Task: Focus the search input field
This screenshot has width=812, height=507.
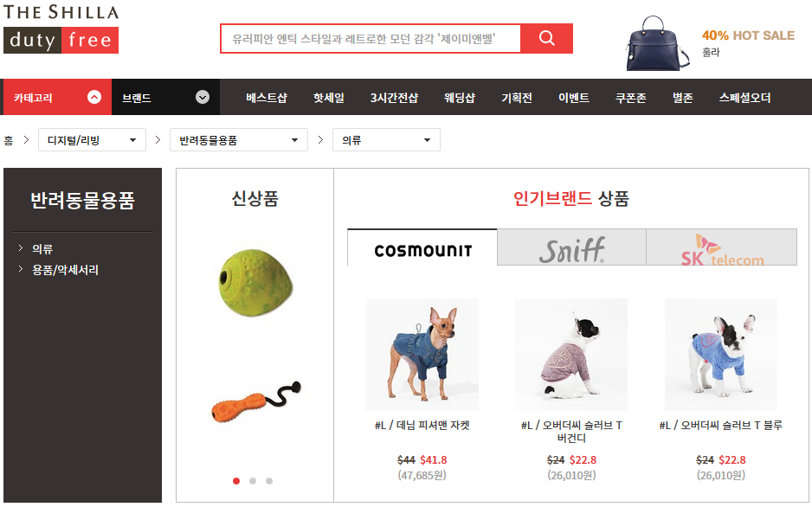Action: (x=371, y=38)
